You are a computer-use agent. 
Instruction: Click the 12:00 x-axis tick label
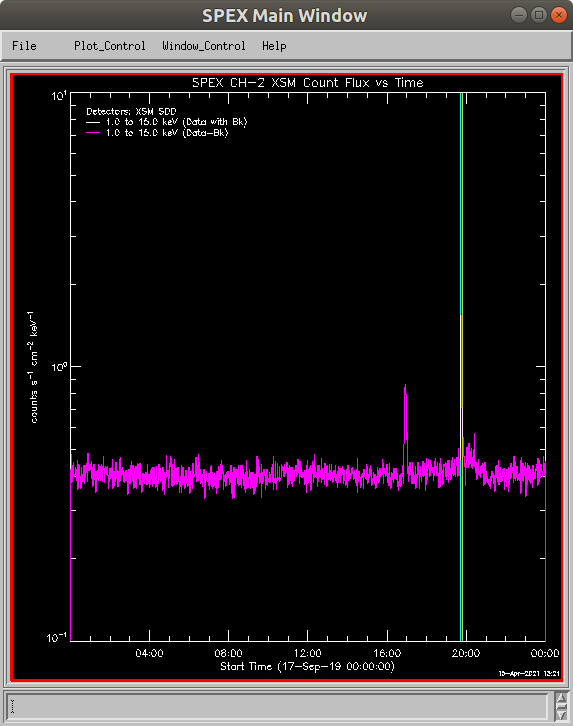(x=307, y=653)
